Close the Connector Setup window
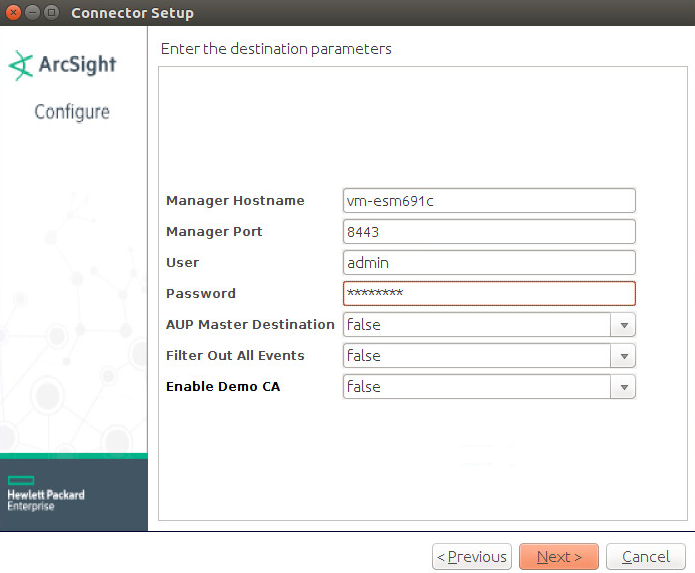Screen dimensions: 695x573 coord(14,13)
